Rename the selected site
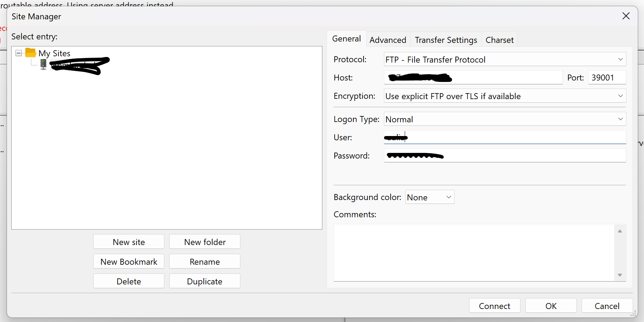The width and height of the screenshot is (644, 322). point(204,261)
